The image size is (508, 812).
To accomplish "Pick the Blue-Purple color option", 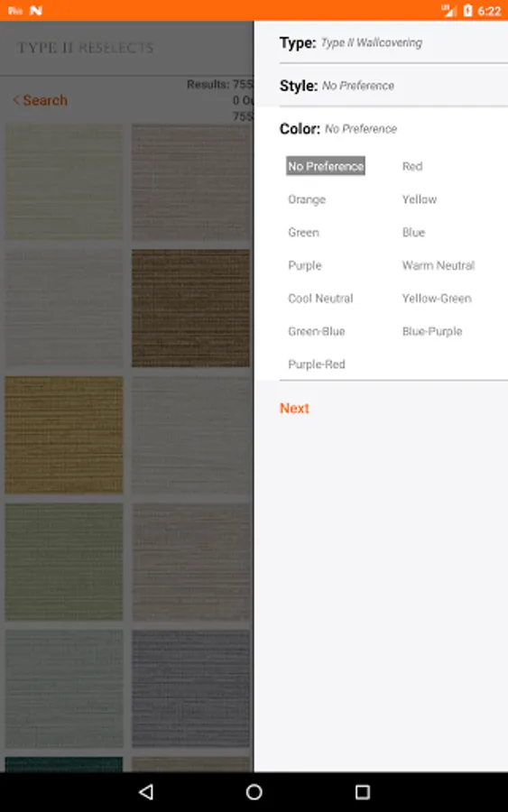I will pos(432,331).
